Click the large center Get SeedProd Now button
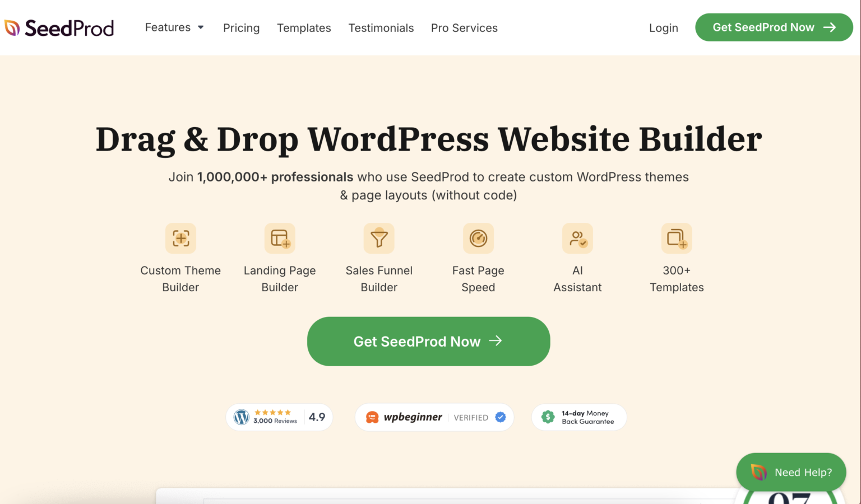This screenshot has height=504, width=861. coord(428,342)
